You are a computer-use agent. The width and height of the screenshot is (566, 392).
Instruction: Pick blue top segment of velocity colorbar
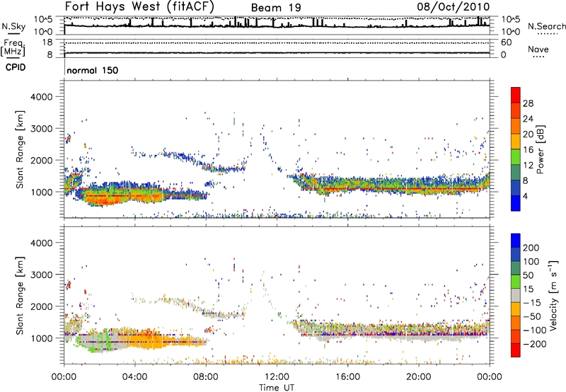(x=516, y=241)
